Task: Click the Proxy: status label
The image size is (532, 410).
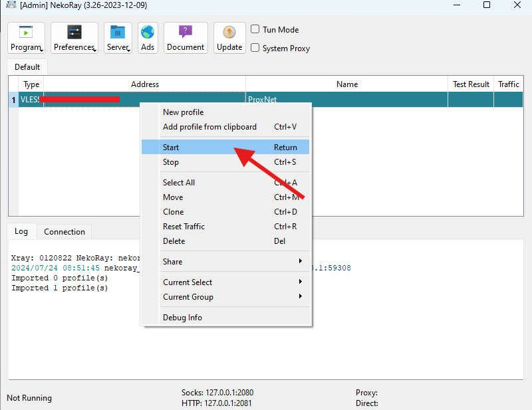Action: pyautogui.click(x=367, y=392)
